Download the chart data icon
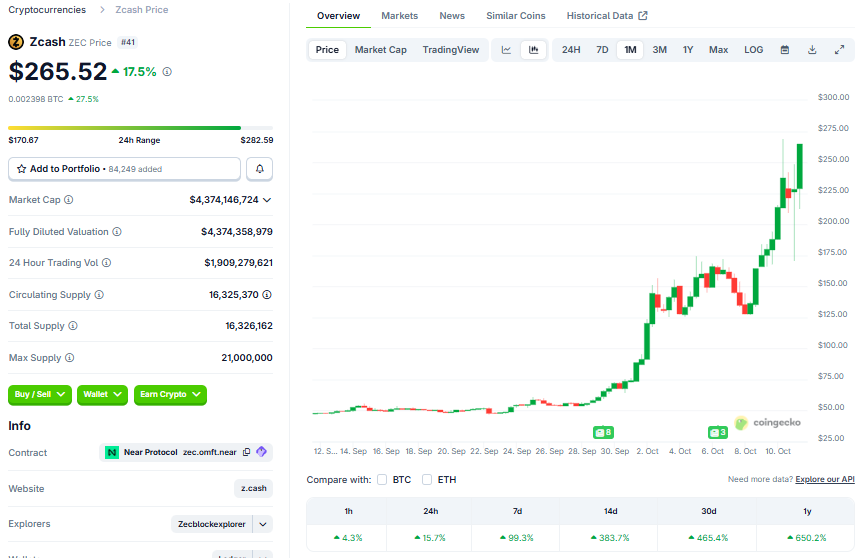Viewport: 868px width, 558px height. coord(812,50)
